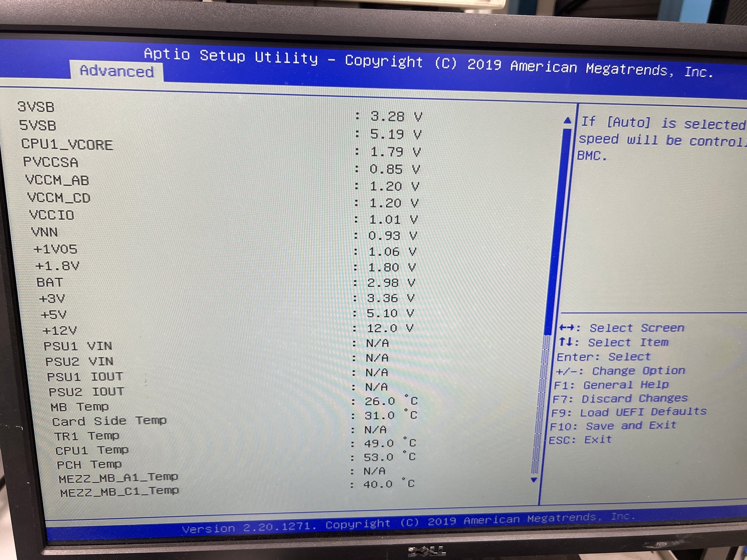Select the PCH Temp entry

coord(89,465)
